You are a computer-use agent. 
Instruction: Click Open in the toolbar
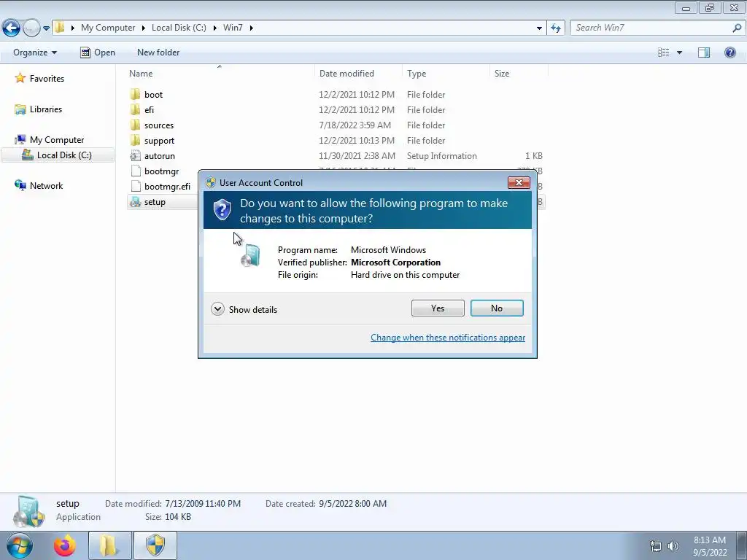98,52
